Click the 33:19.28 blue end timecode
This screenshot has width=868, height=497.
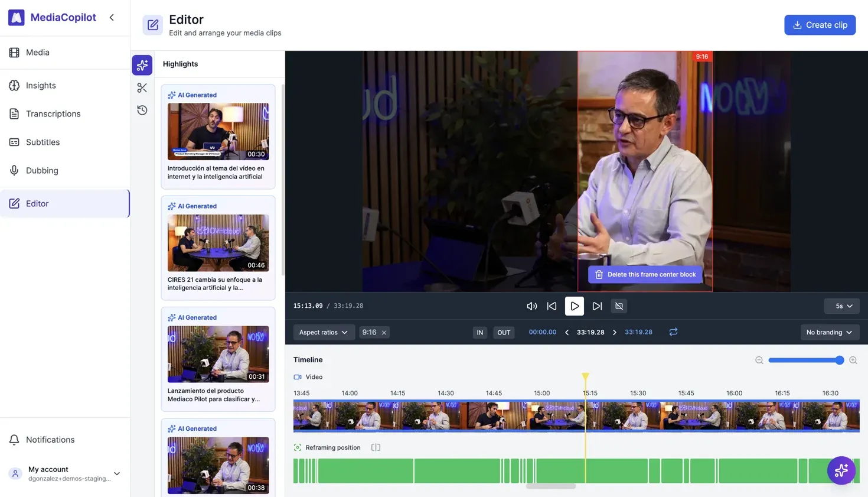coord(638,332)
